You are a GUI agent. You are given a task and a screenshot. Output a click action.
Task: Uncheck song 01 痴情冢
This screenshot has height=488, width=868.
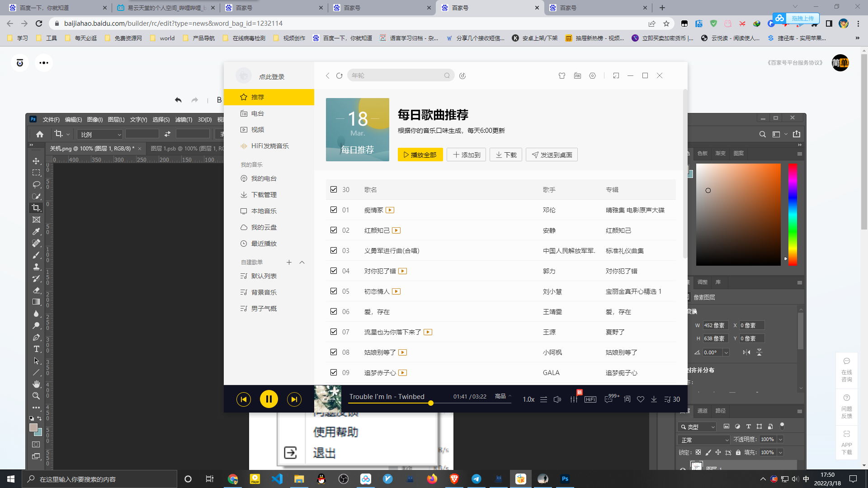coord(334,210)
